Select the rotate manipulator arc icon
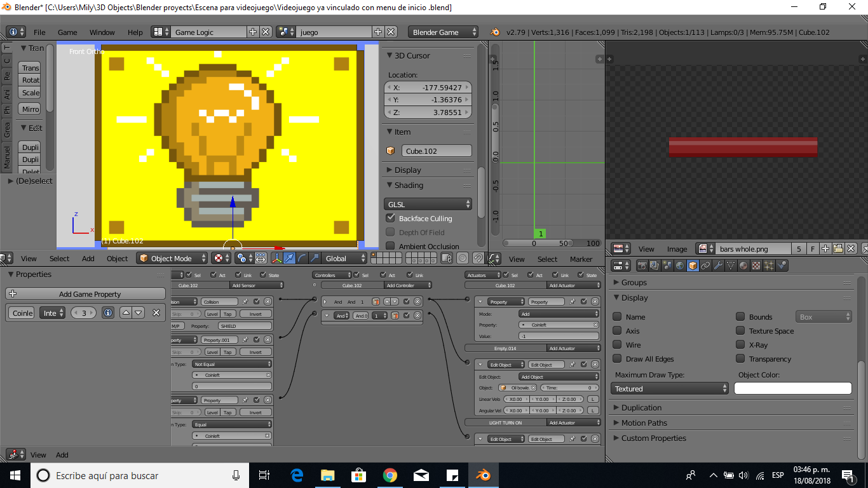 [x=302, y=259]
